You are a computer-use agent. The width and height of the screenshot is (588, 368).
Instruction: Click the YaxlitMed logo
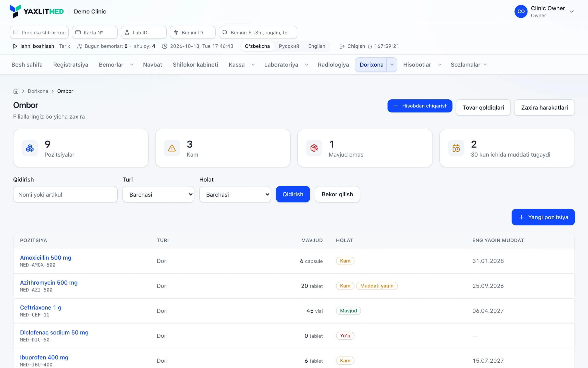click(37, 11)
